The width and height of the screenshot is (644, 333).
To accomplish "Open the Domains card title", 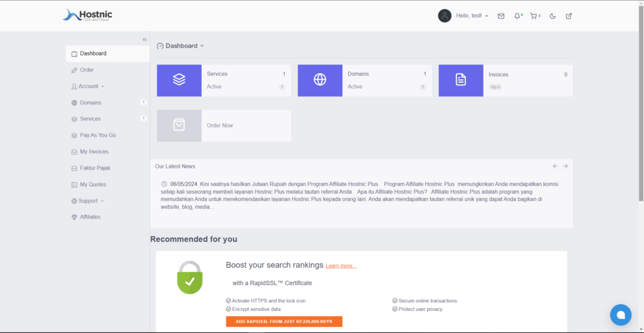I will click(x=358, y=74).
